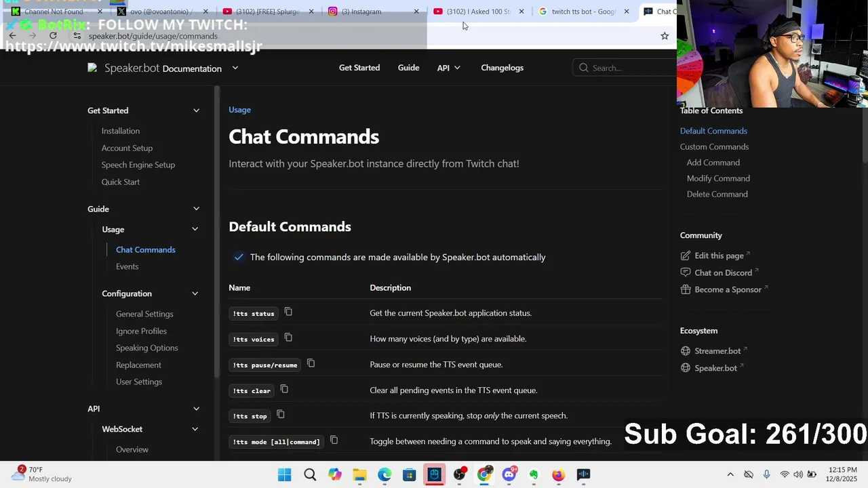Viewport: 868px width, 488px height.
Task: Copy the !tts stop command
Action: click(281, 415)
